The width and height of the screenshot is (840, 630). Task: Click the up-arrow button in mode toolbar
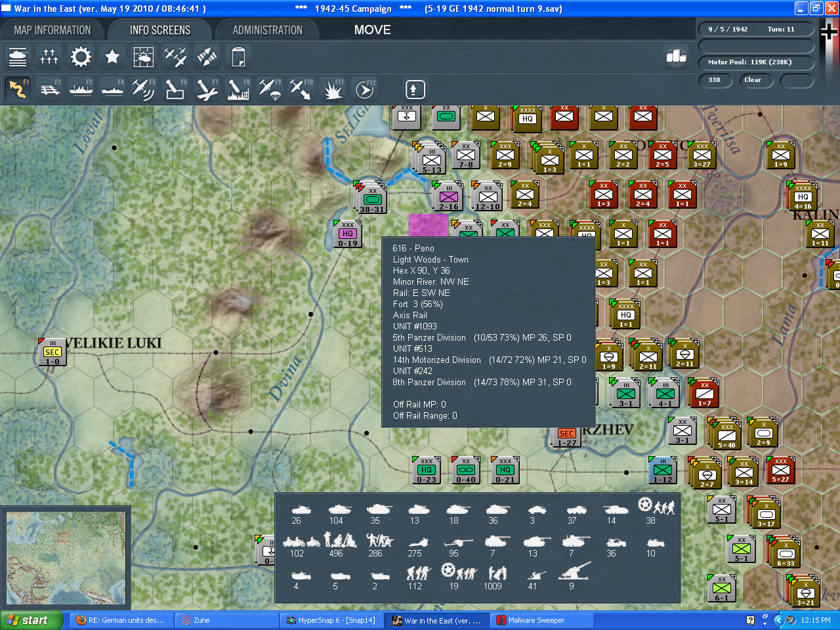[414, 89]
